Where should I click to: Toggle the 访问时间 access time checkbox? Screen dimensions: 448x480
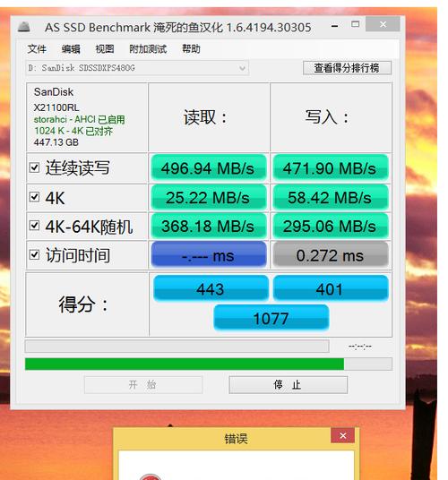[x=34, y=254]
